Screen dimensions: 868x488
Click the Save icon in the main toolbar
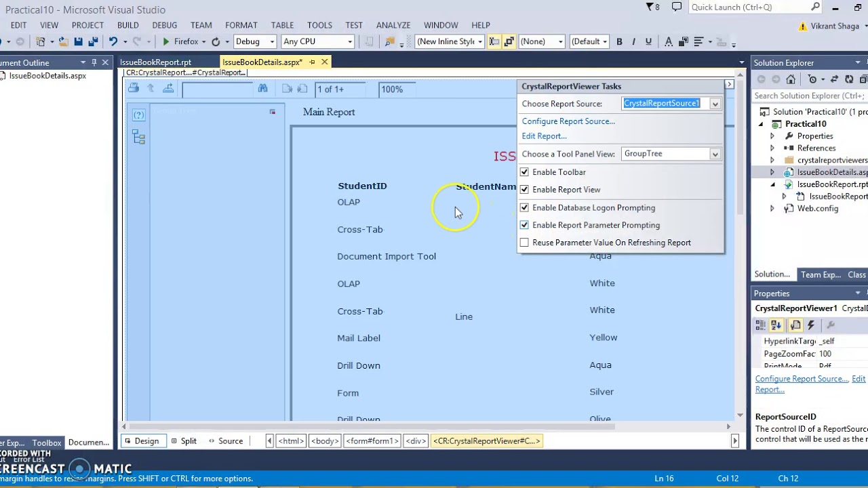[78, 42]
